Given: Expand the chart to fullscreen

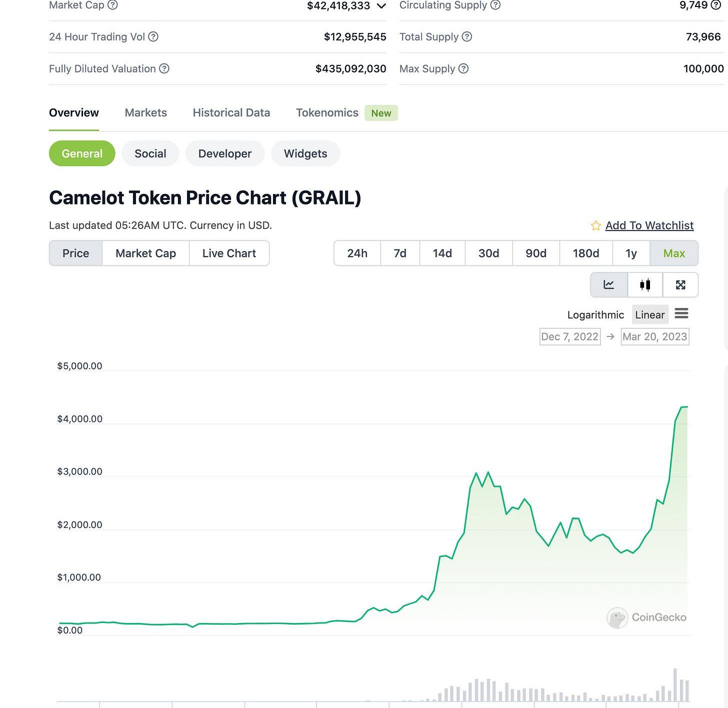Looking at the screenshot, I should (680, 285).
